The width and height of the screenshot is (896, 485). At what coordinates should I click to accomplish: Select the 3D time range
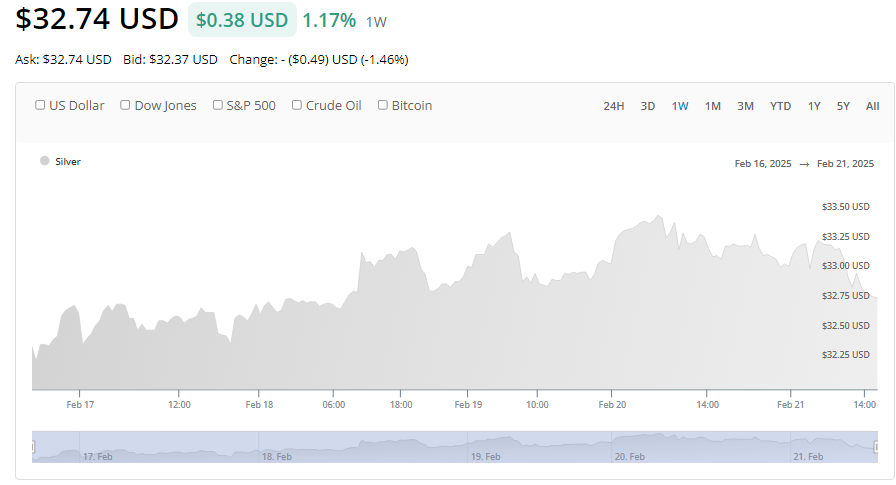pos(648,106)
